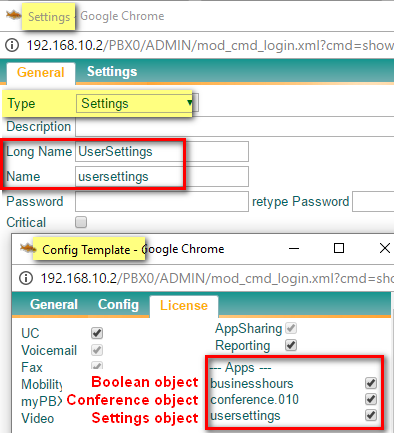Screen dimensions: 394x433
Task: Toggle the Critical checkbox
Action: tap(81, 222)
